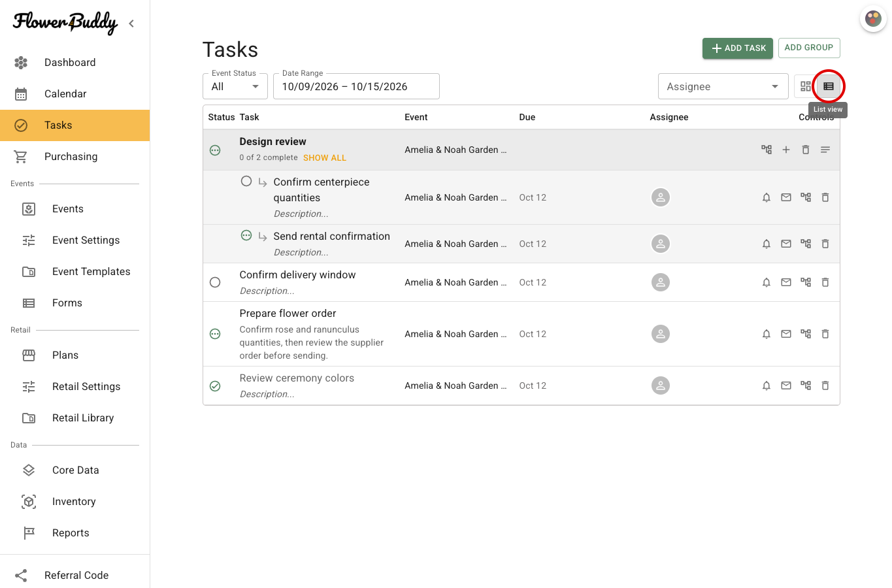Switch to the grid view
892x588 pixels.
point(806,86)
